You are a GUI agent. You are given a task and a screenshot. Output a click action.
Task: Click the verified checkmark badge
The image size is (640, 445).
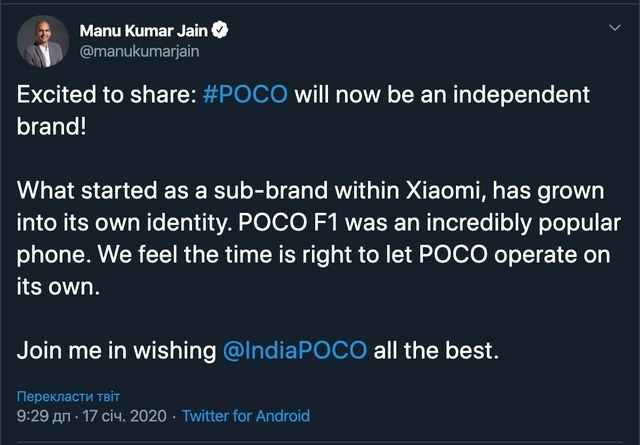[220, 30]
